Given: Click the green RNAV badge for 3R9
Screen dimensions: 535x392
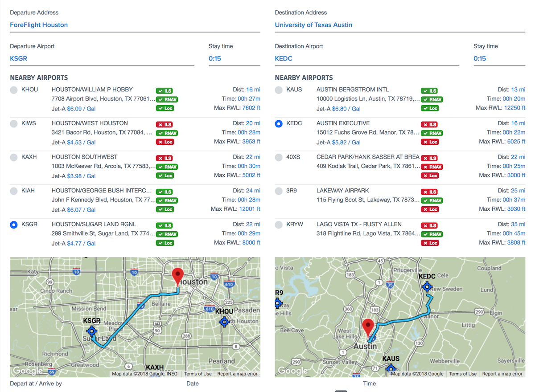Looking at the screenshot, I should pos(432,200).
